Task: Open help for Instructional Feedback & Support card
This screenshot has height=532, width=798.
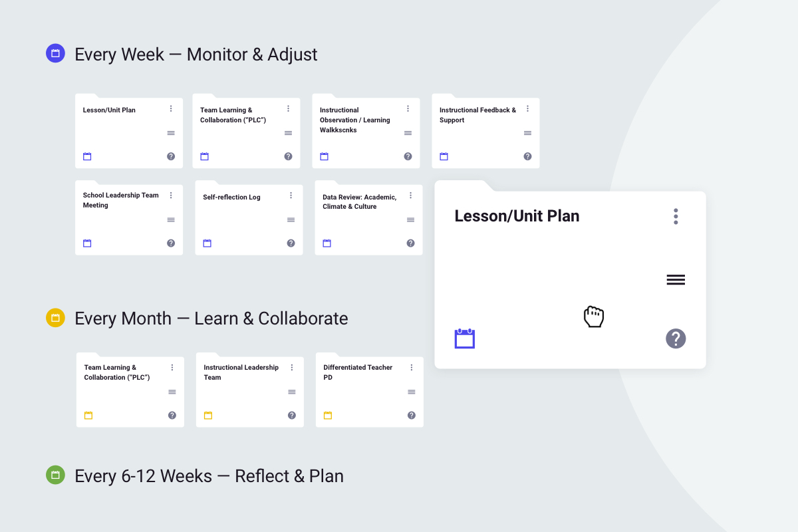Action: point(527,156)
